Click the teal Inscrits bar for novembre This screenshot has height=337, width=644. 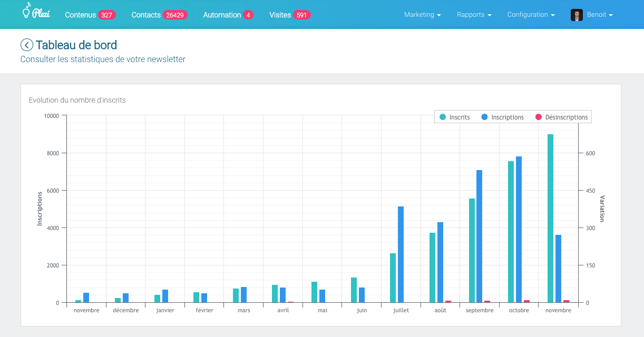click(x=550, y=219)
